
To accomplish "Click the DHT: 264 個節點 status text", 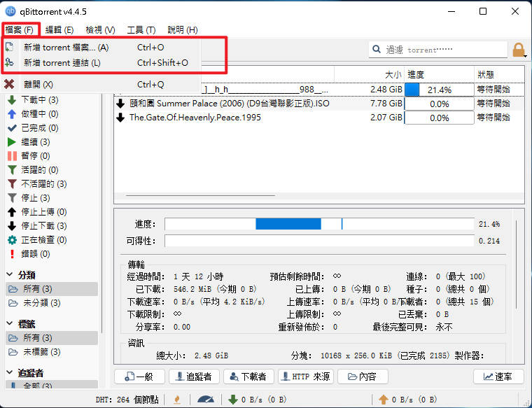I will (x=127, y=400).
